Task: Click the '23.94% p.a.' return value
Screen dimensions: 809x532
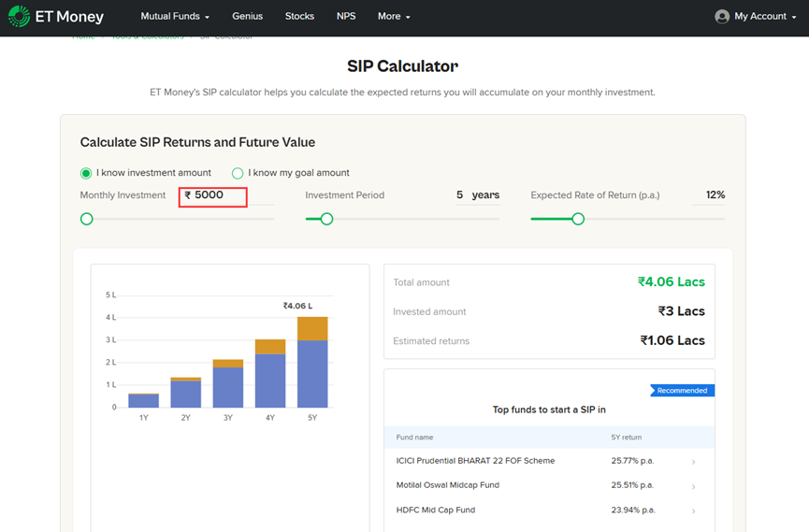Action: coord(633,510)
